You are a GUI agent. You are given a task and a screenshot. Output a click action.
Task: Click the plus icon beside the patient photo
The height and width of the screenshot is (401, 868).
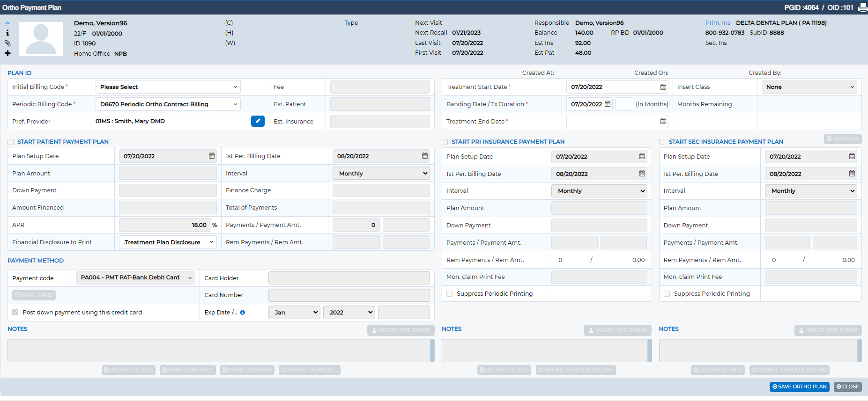tap(7, 53)
